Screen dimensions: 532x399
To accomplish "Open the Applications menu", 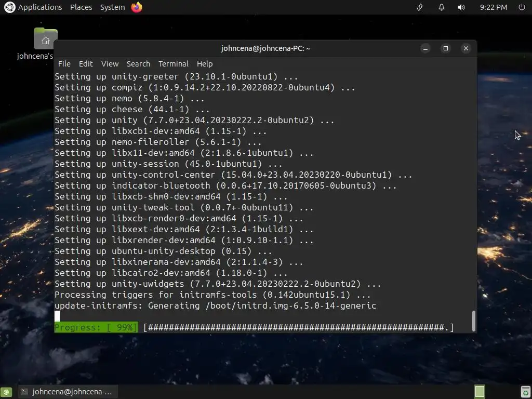I will coord(40,7).
